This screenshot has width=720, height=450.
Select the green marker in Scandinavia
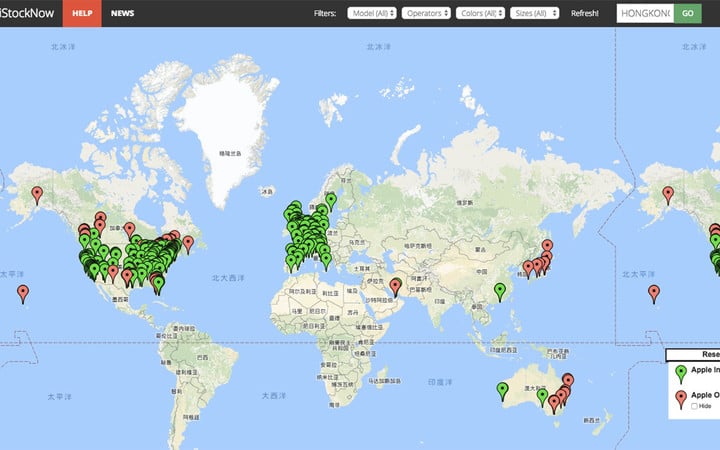pos(331,202)
